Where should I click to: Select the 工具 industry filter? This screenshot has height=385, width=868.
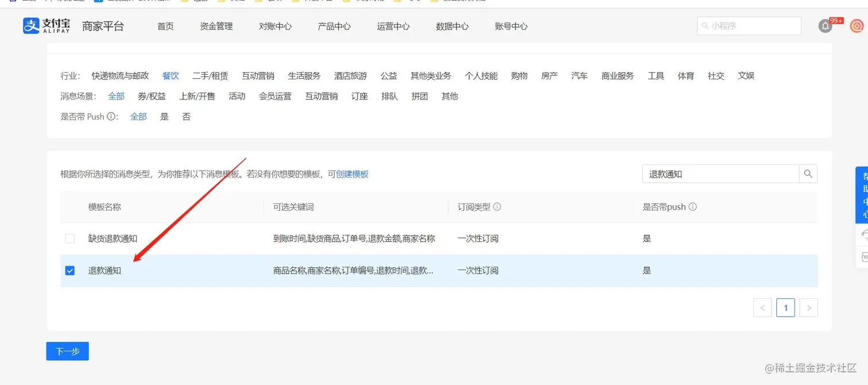tap(656, 76)
